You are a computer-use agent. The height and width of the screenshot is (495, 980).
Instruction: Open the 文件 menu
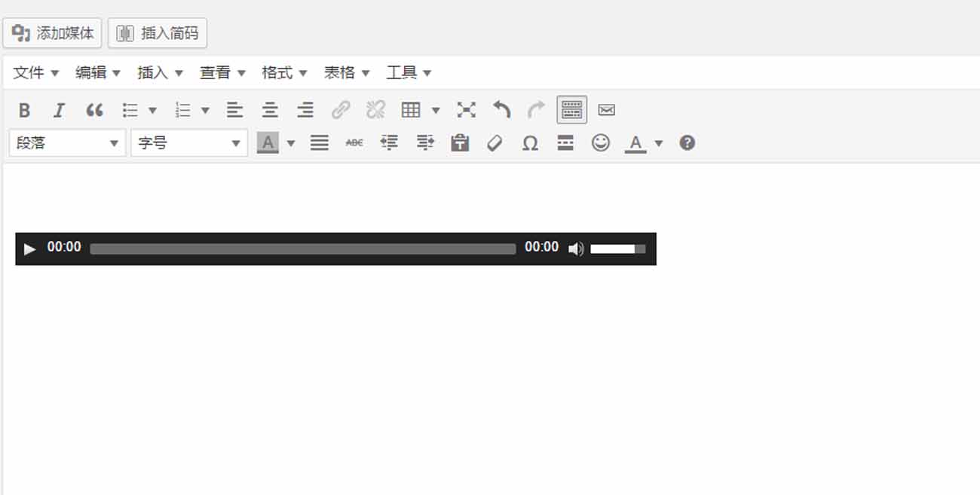(35, 73)
